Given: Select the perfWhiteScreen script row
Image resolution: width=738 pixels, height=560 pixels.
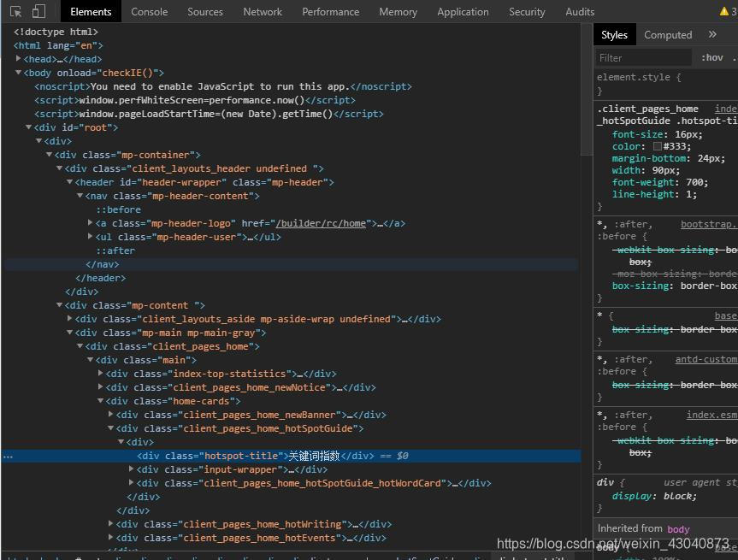Looking at the screenshot, I should click(x=194, y=100).
